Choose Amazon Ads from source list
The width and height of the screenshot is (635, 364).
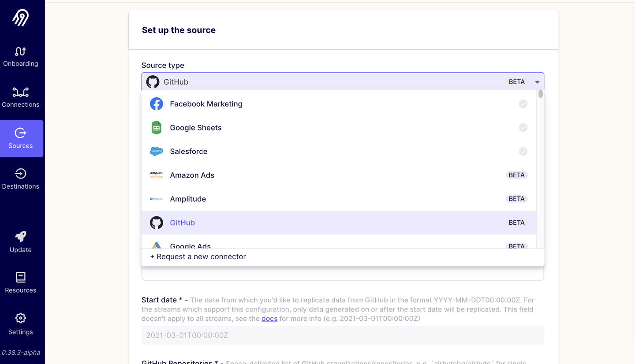click(x=192, y=175)
